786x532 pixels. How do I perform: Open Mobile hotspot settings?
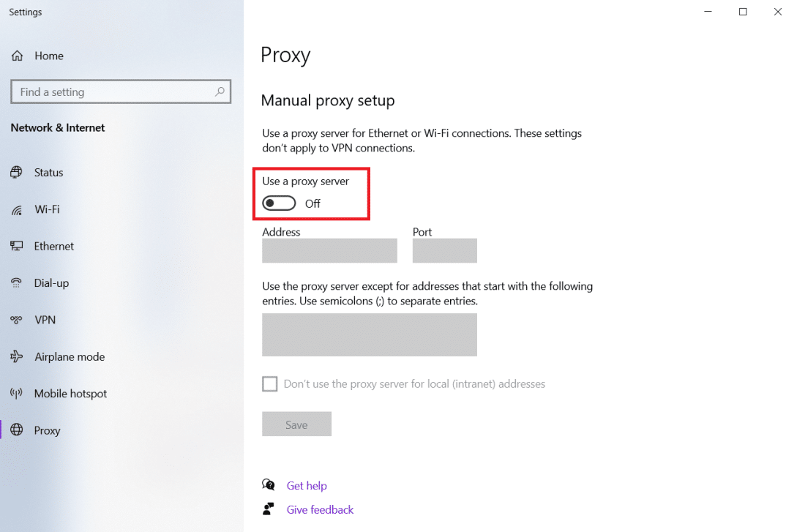point(70,394)
